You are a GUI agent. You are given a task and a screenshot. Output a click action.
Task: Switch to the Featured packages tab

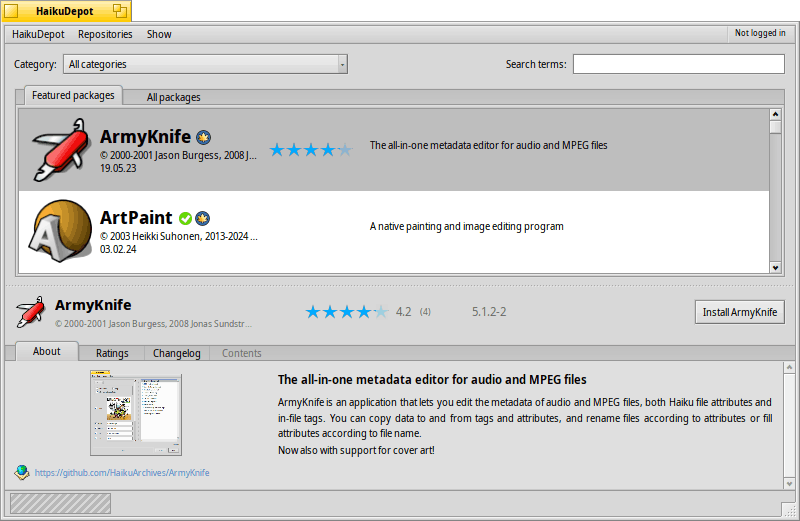(73, 95)
